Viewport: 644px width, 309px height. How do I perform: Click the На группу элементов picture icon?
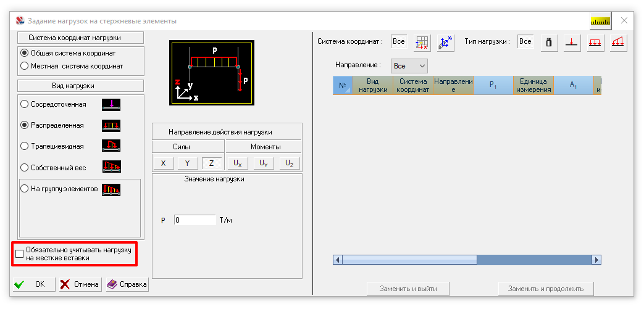pyautogui.click(x=111, y=189)
